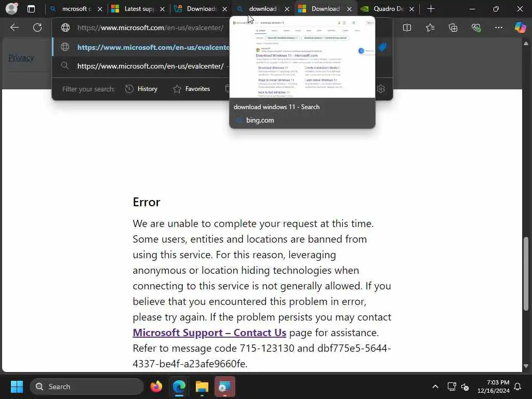Show hidden system tray icons chevron
The image size is (532, 399).
[435, 387]
